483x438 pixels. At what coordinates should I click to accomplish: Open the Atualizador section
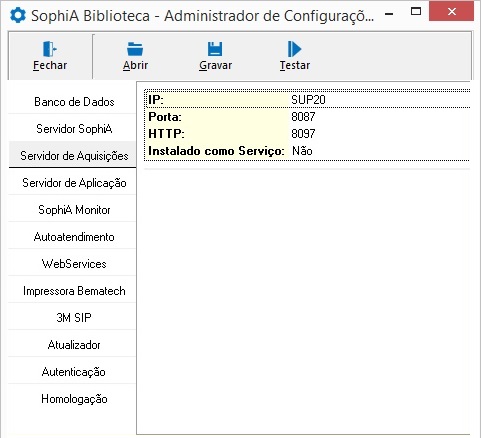tap(72, 345)
